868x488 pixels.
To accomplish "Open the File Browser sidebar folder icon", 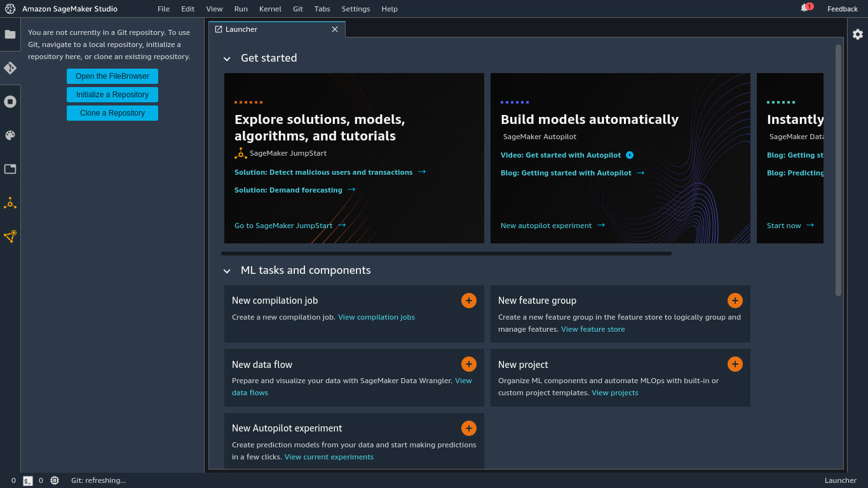I will tap(10, 34).
